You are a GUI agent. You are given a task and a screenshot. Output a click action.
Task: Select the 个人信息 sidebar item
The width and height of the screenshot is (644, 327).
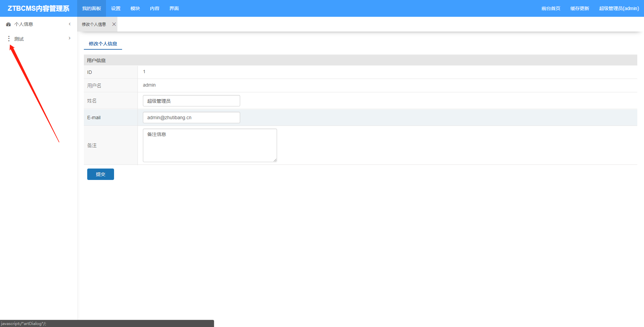[x=39, y=24]
